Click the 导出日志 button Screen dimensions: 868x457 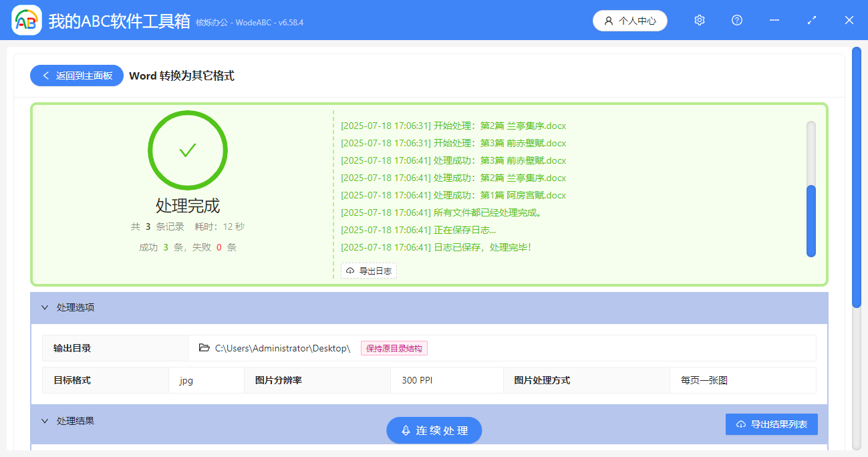click(369, 271)
